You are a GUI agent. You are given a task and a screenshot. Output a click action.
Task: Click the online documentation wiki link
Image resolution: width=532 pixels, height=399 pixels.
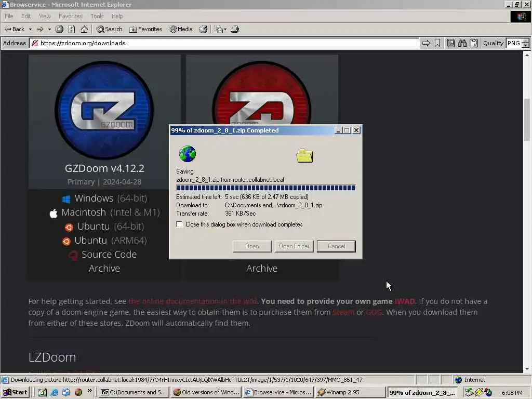coord(193,301)
